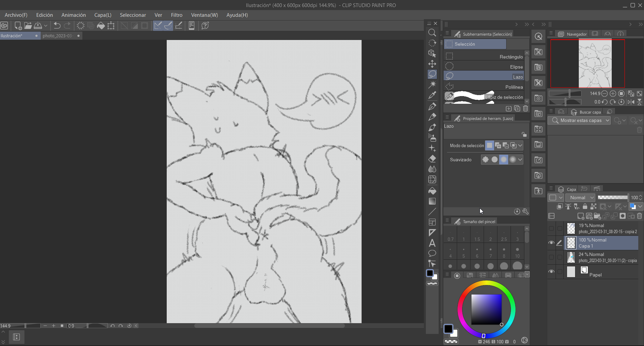Select the Fill bucket tool
The height and width of the screenshot is (346, 644).
tap(432, 191)
